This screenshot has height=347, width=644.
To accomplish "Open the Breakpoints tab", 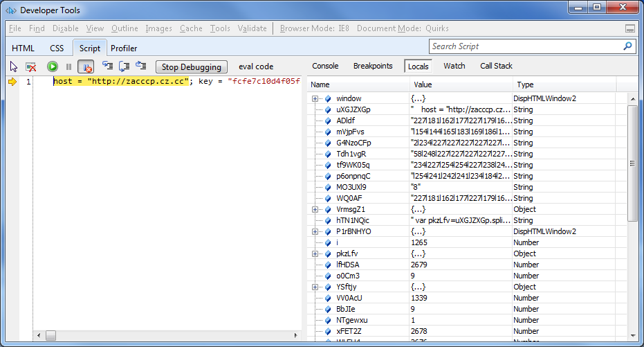I will click(x=373, y=66).
